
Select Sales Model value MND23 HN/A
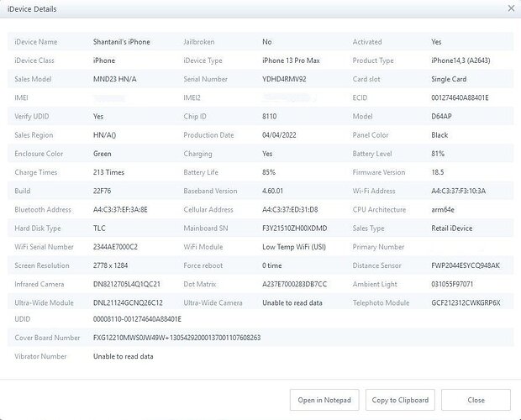click(114, 79)
